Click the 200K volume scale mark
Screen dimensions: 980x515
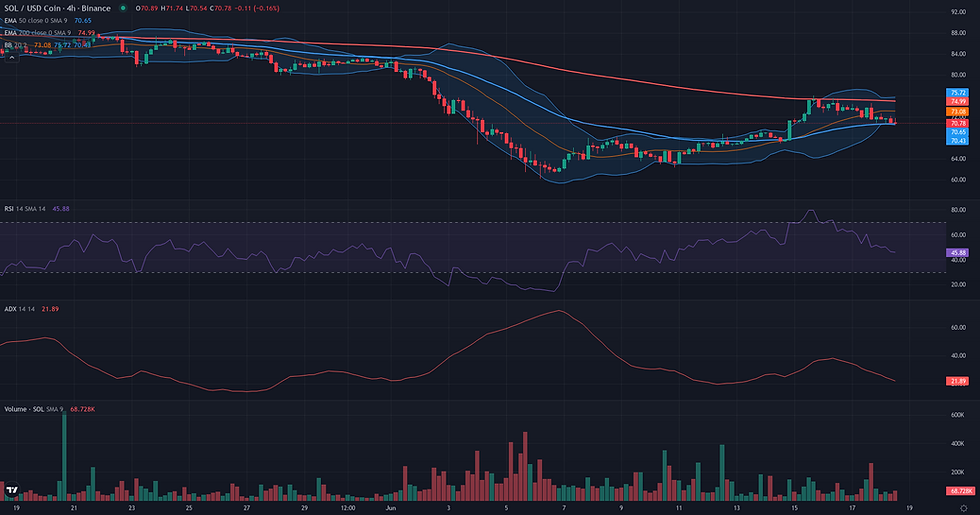(x=958, y=472)
